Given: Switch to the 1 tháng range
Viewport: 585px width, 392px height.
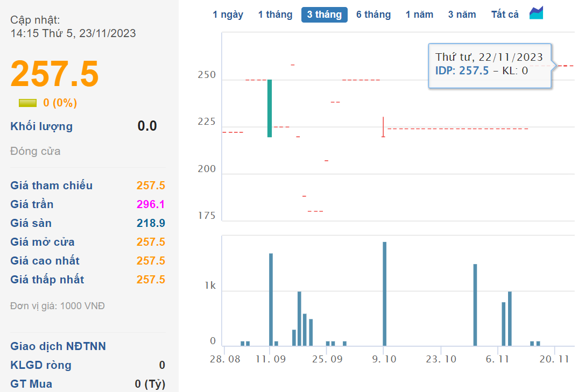Looking at the screenshot, I should click(275, 15).
